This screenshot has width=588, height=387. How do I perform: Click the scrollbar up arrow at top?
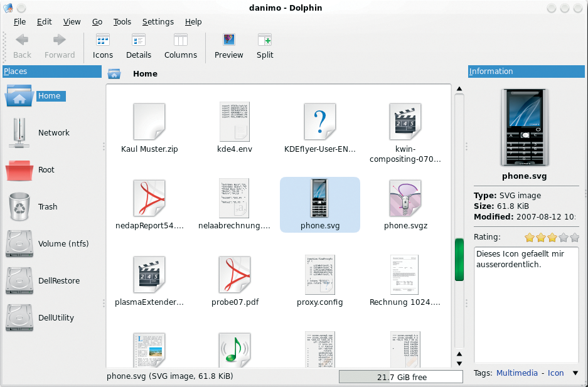point(459,89)
